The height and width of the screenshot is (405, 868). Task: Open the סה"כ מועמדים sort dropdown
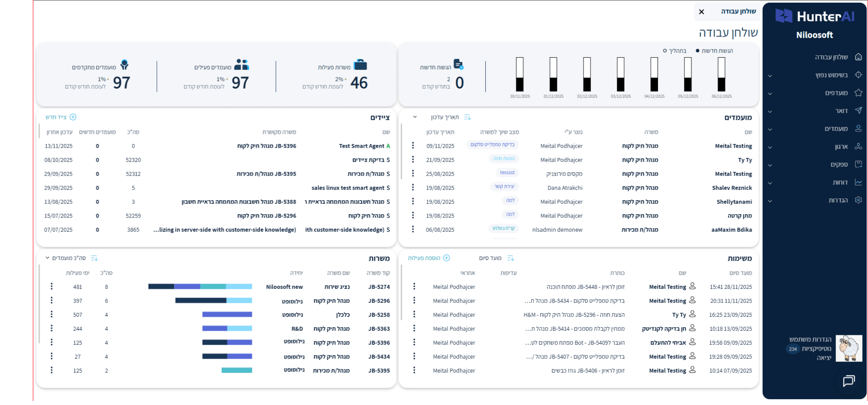click(x=47, y=258)
